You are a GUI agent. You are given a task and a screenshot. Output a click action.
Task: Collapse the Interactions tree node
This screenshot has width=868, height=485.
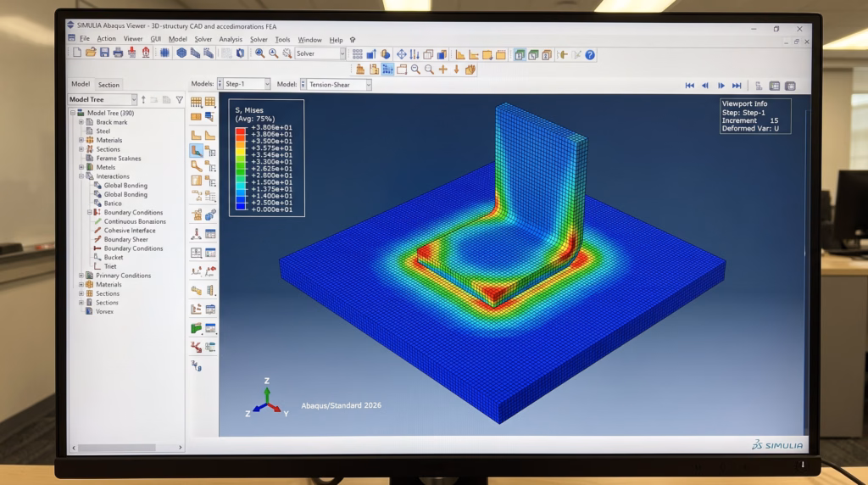point(81,176)
